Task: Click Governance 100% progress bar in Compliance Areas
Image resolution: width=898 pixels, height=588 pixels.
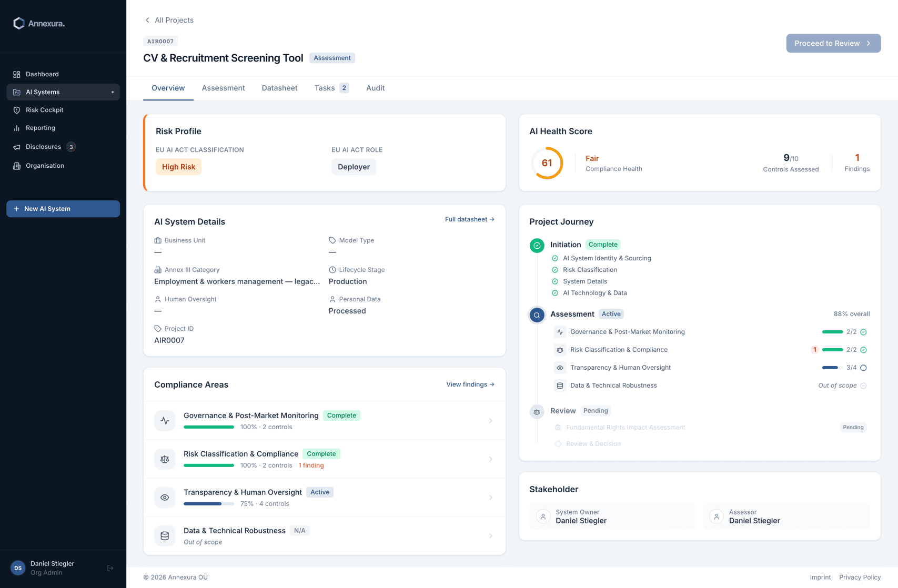Action: [209, 427]
